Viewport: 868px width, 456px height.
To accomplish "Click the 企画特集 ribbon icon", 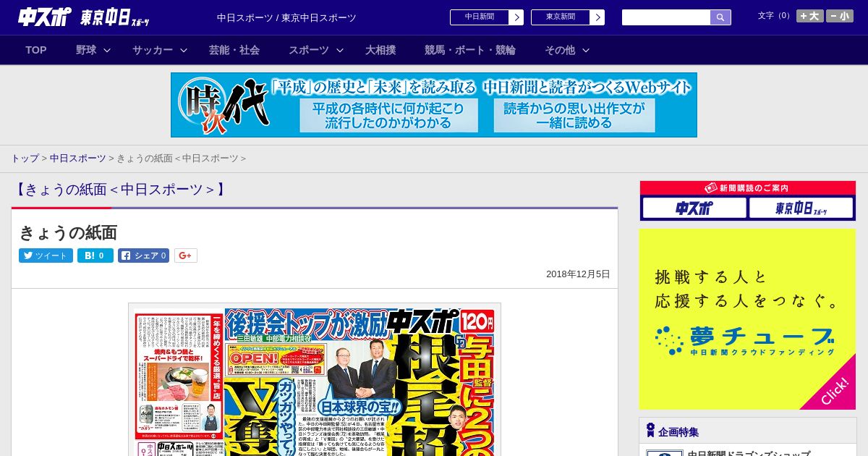I will pos(650,431).
